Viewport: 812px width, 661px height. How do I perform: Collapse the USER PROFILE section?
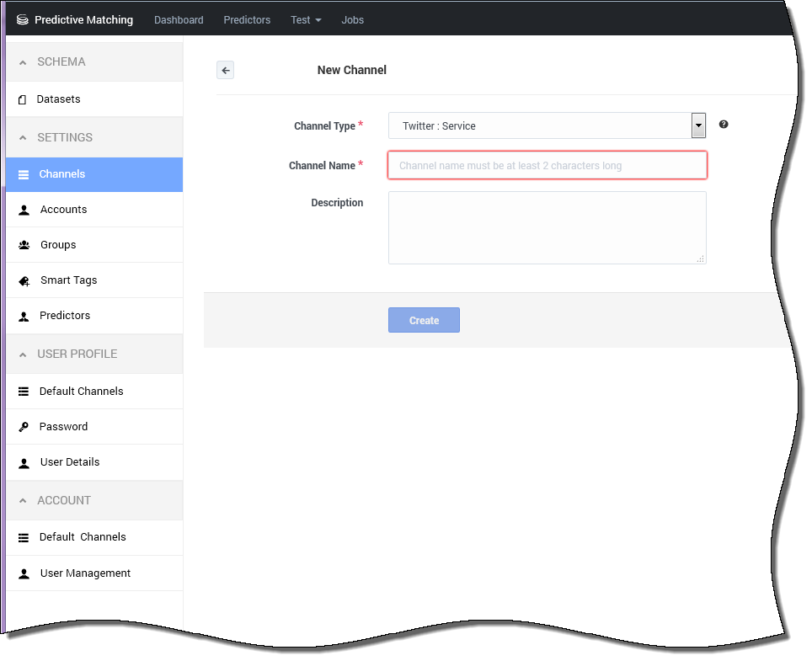pos(23,354)
